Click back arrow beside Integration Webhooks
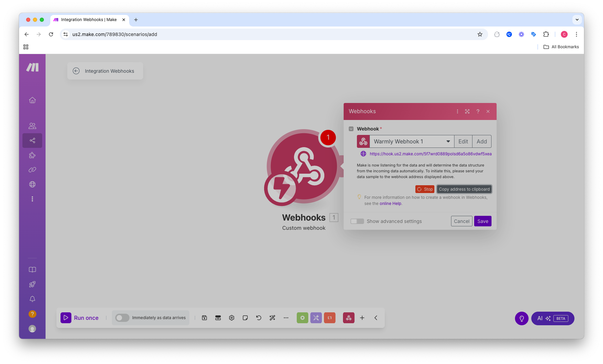 coord(76,71)
